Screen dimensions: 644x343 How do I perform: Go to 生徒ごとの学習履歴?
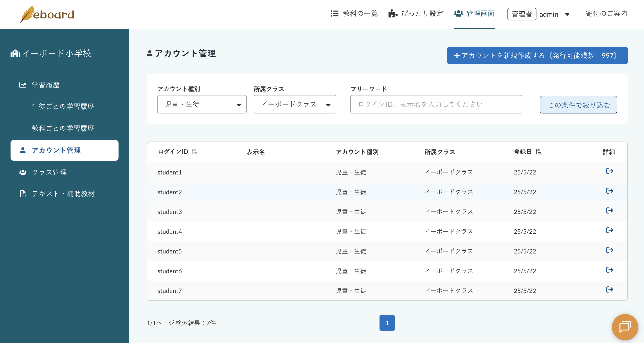63,106
